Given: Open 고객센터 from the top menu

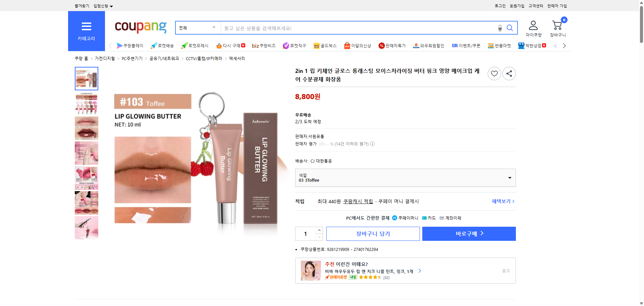Looking at the screenshot, I should coord(535,6).
